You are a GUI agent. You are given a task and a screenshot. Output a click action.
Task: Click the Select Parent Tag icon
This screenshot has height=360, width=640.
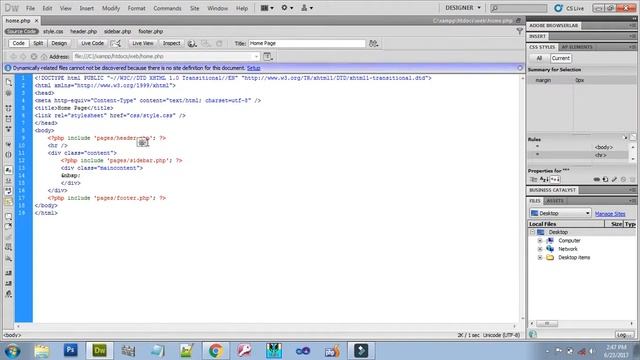(x=9, y=144)
